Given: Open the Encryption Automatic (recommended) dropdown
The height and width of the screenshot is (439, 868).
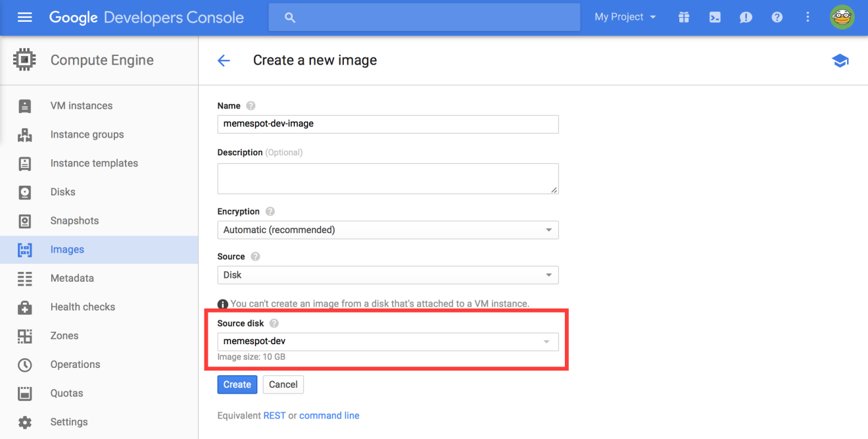Looking at the screenshot, I should click(388, 230).
